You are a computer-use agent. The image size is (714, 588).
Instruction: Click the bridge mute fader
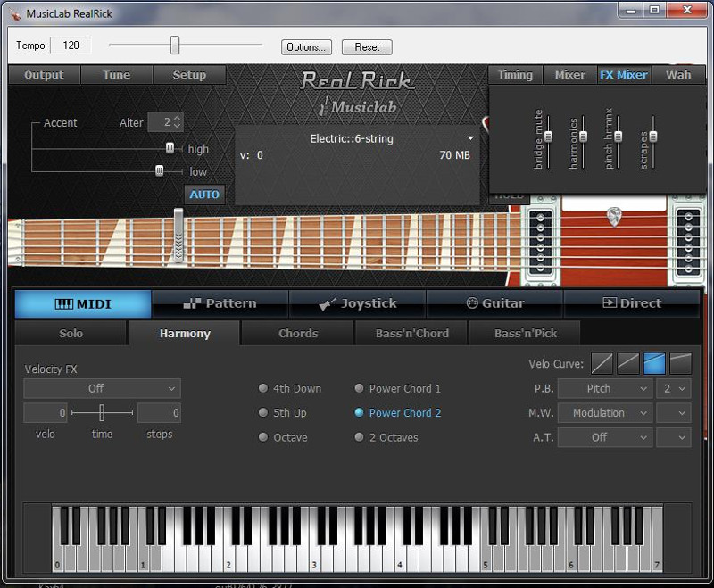point(548,137)
